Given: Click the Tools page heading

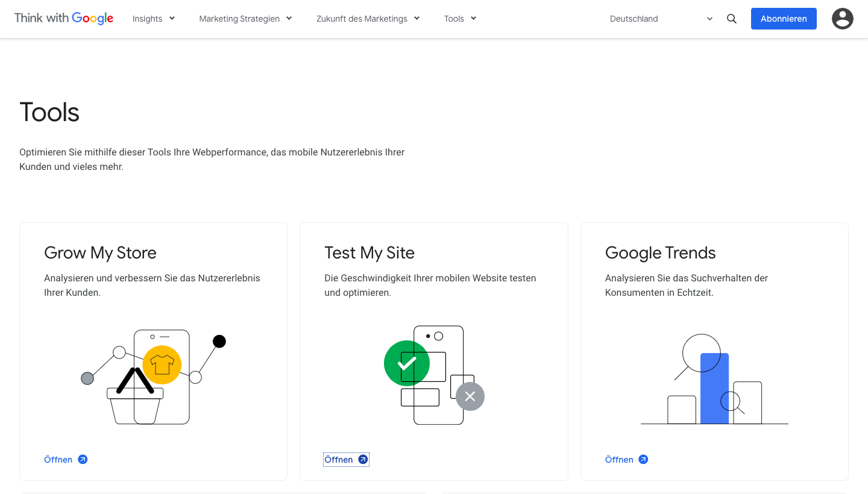Looking at the screenshot, I should point(49,112).
